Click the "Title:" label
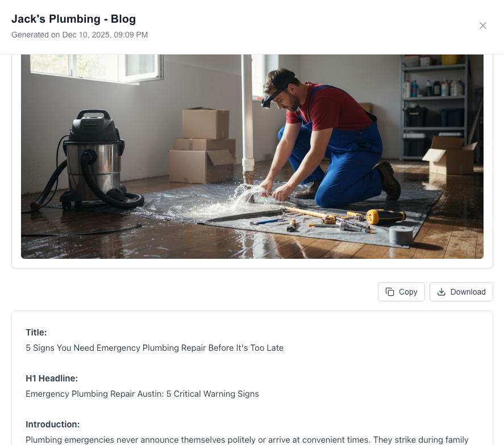Viewport: 504px width, 445px height. (36, 332)
